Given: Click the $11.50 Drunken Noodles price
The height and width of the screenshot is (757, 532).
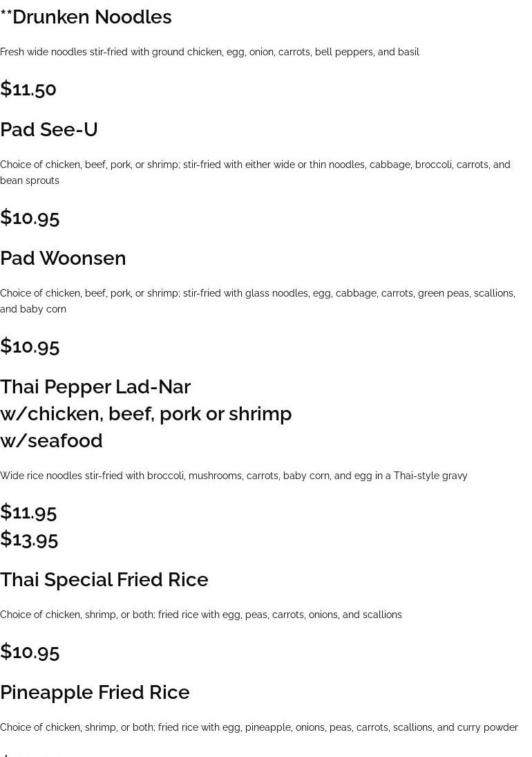Looking at the screenshot, I should pyautogui.click(x=28, y=89).
